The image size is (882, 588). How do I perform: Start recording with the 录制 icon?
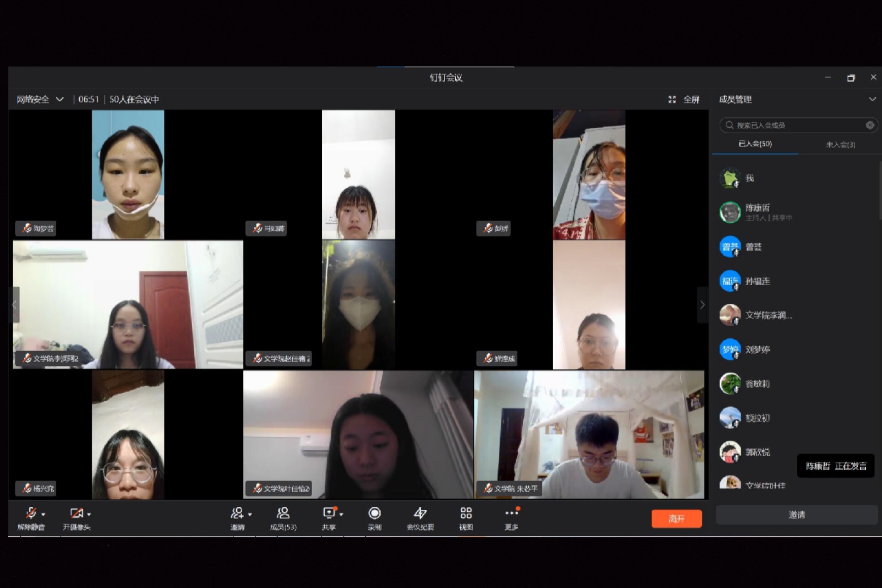[375, 513]
